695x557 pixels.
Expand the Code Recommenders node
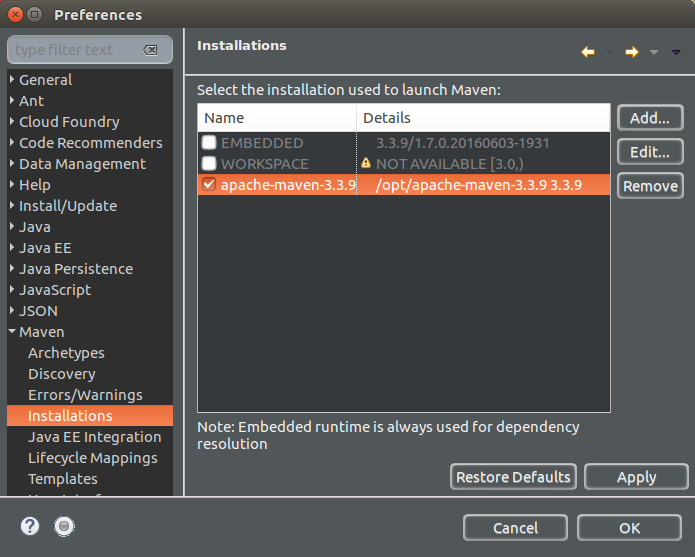(12, 142)
